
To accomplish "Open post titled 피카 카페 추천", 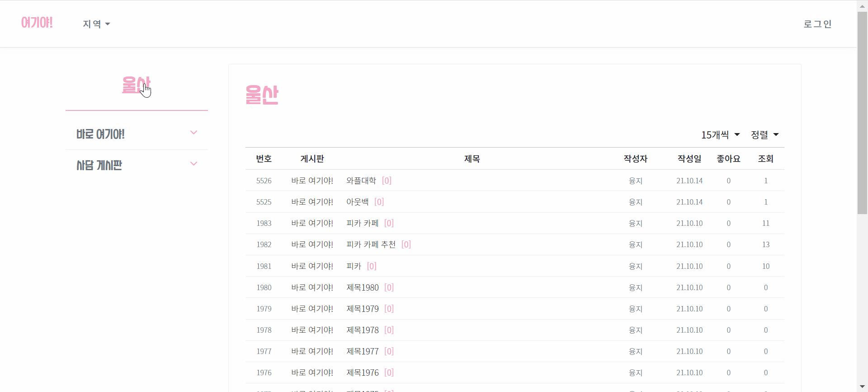I will click(371, 244).
